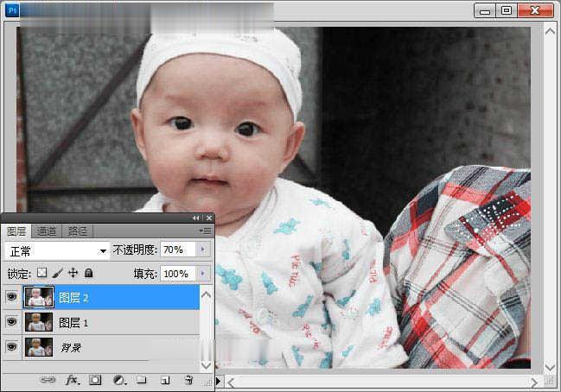Hide 图层 1 using eye icon
Image resolution: width=561 pixels, height=392 pixels.
tap(11, 322)
